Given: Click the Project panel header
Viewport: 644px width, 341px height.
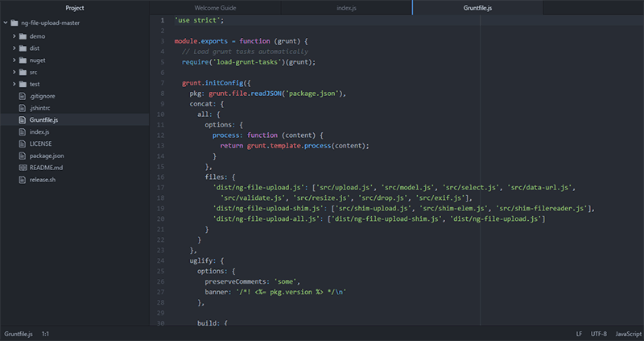Looking at the screenshot, I should click(75, 8).
